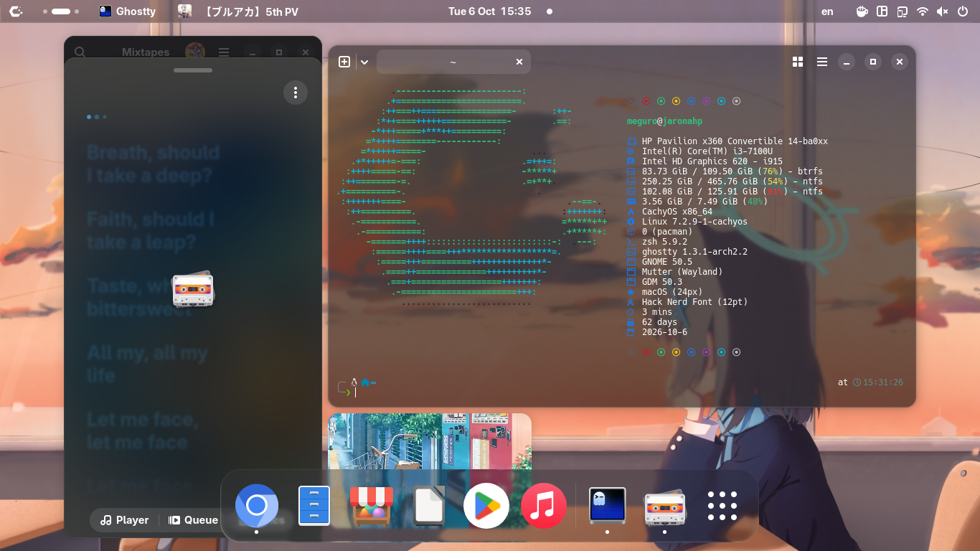Screen dimensions: 980x551
Task: Open the caffeine coffee-cup indicator
Action: click(x=862, y=11)
